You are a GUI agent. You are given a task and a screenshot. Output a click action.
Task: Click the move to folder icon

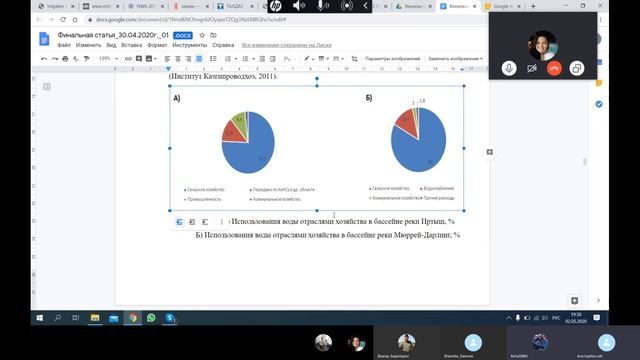coord(213,36)
